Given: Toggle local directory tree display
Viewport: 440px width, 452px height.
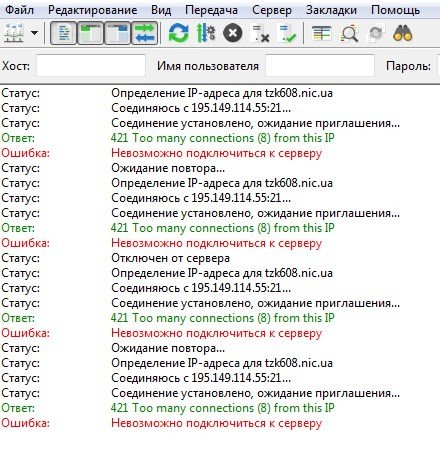Looking at the screenshot, I should pos(90,33).
